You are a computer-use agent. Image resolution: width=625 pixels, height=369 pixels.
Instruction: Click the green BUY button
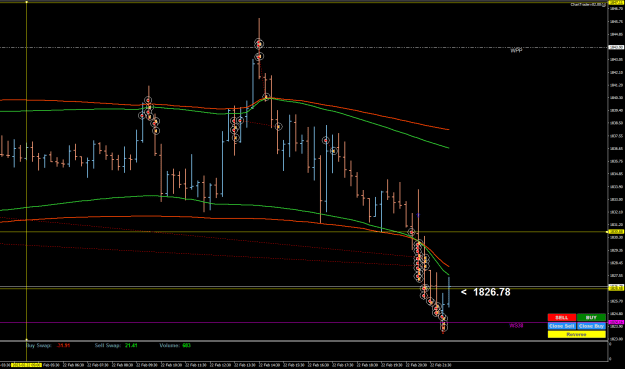point(591,318)
